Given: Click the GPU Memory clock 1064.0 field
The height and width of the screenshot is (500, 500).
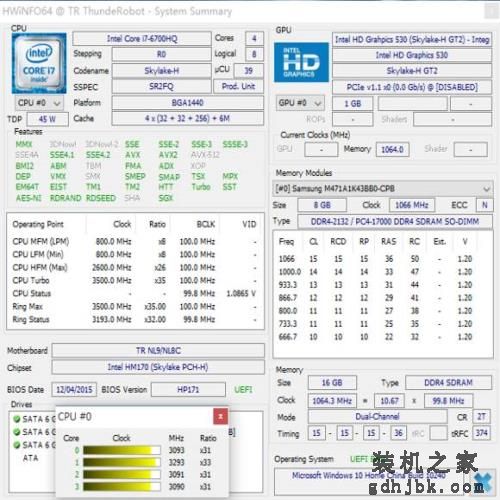Looking at the screenshot, I should (x=393, y=149).
